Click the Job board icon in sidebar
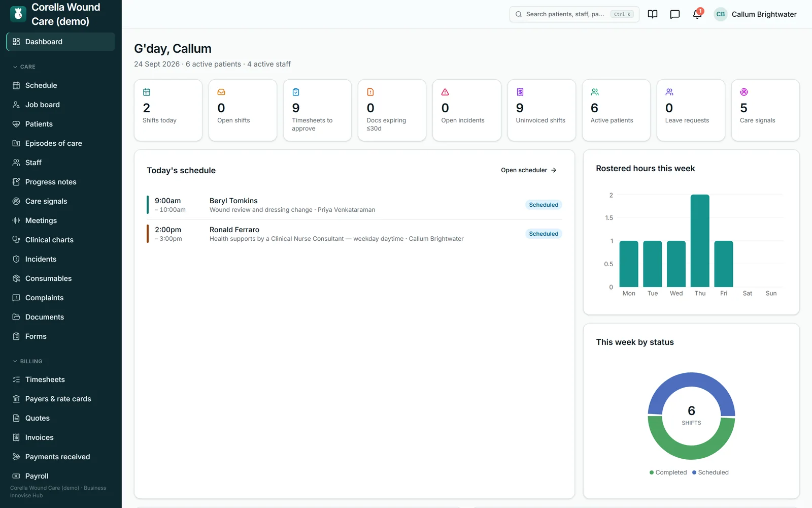 pos(16,105)
